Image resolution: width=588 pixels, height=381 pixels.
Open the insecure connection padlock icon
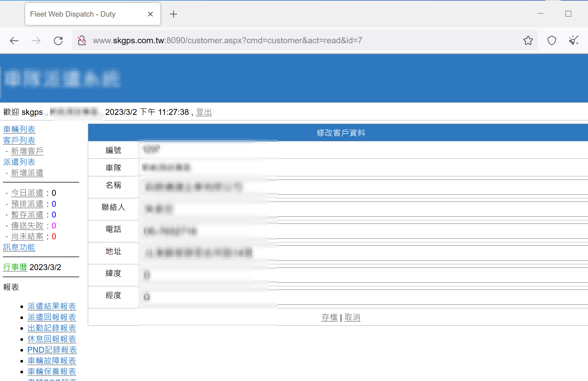pos(82,41)
